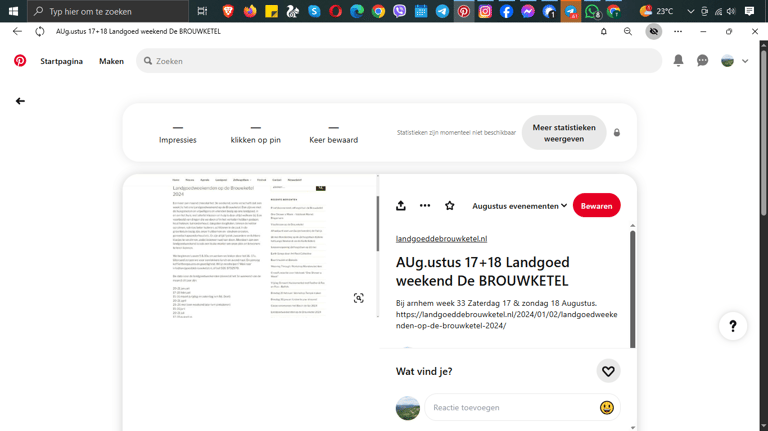Open Telegram from taskbar
Screen dimensions: 768x431
point(442,11)
